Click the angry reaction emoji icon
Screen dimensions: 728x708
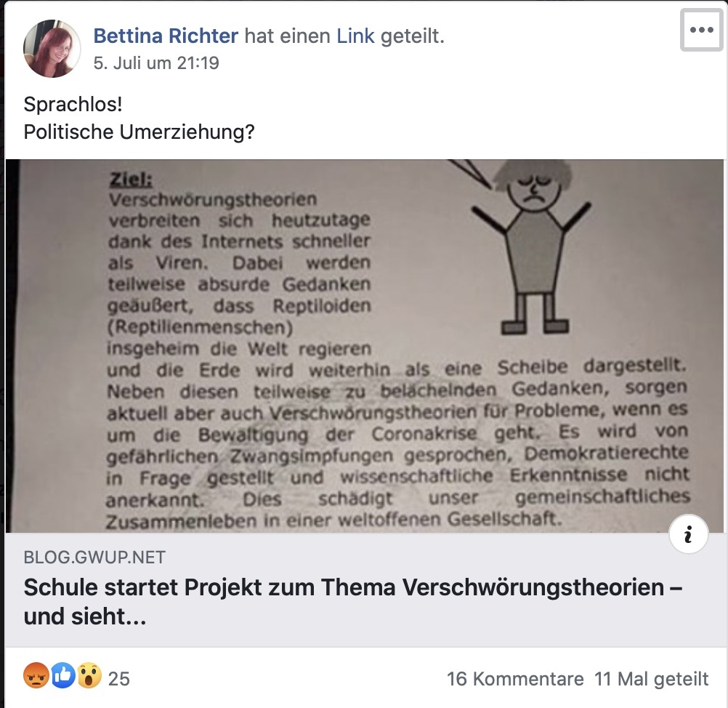click(36, 675)
